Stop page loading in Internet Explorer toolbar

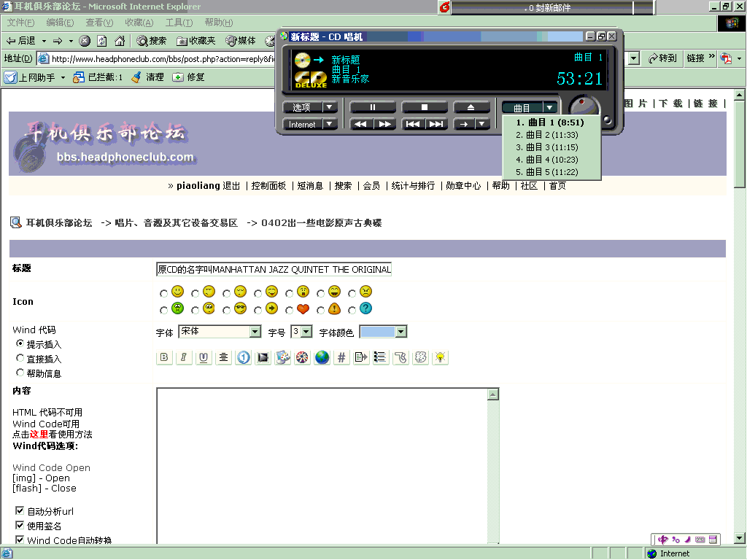pos(85,41)
